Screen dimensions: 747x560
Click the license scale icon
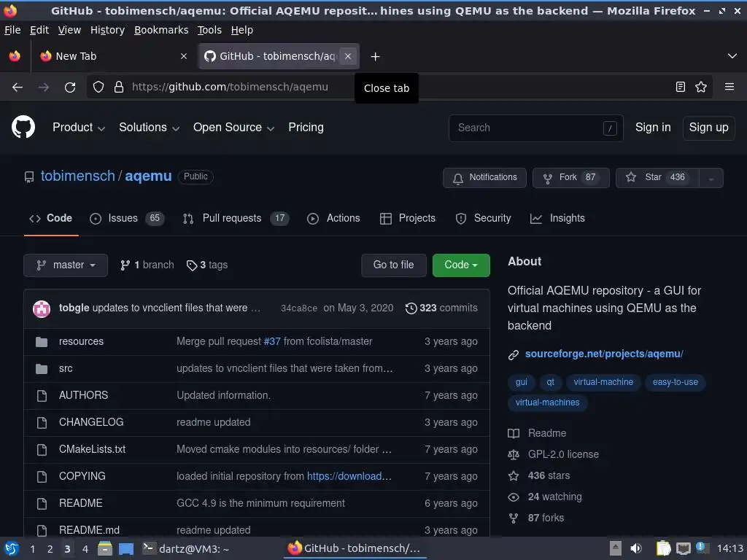[x=514, y=455]
